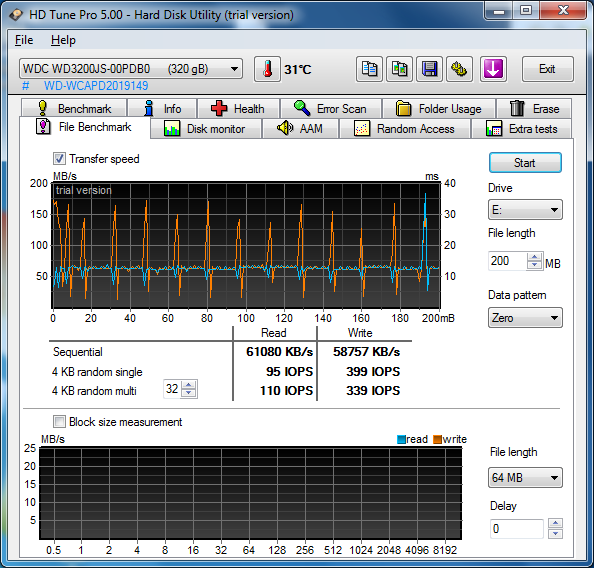This screenshot has height=568, width=594.
Task: Expand the 64 MB file length dropdown
Action: (525, 477)
